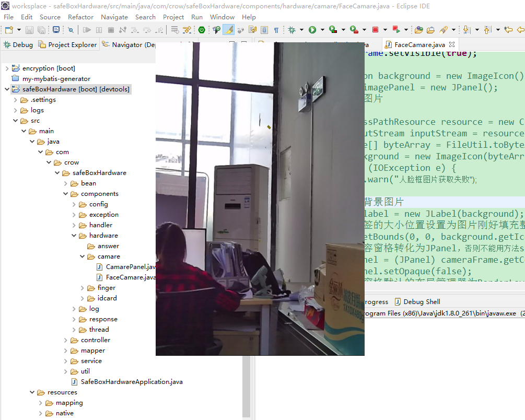Screen dimensions: 525x420
Task: Open the Navigate menu
Action: click(114, 17)
